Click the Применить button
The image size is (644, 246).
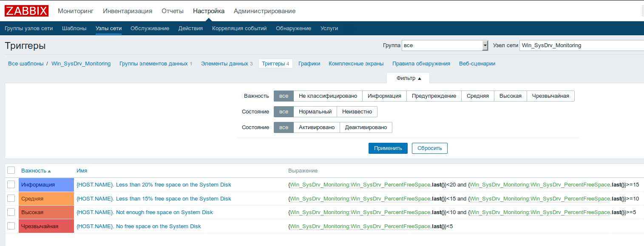[x=388, y=148]
